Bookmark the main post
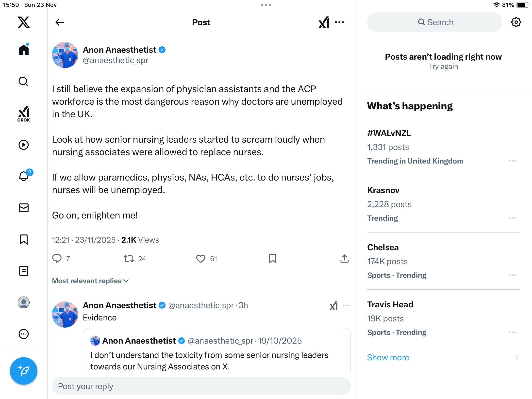532x399 pixels. point(272,259)
